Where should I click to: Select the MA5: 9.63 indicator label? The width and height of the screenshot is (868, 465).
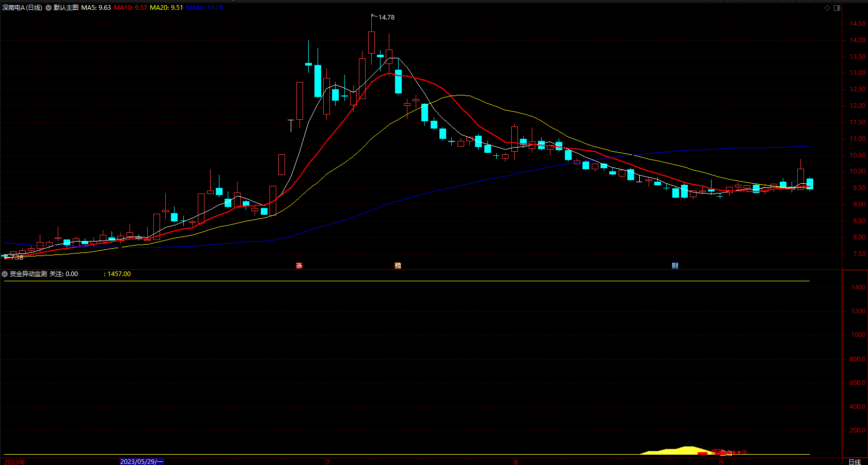96,8
